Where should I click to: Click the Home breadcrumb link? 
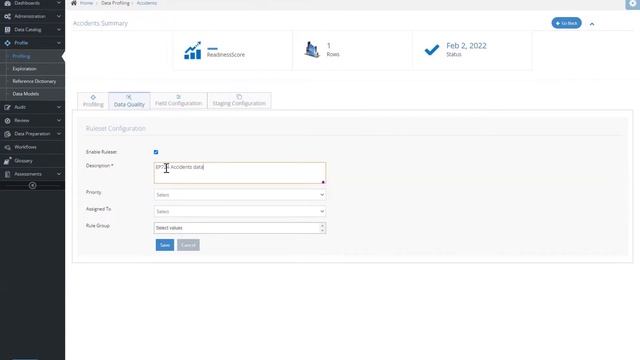click(x=86, y=3)
